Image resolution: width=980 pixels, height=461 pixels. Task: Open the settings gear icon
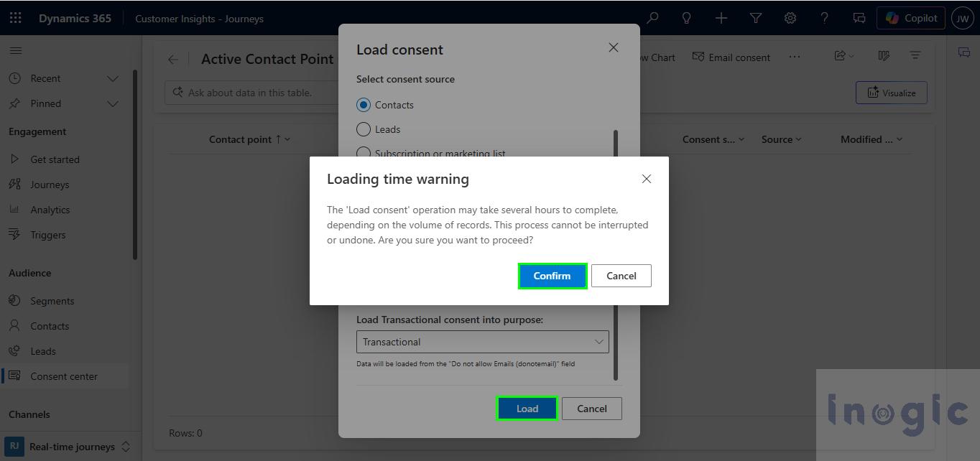[790, 18]
